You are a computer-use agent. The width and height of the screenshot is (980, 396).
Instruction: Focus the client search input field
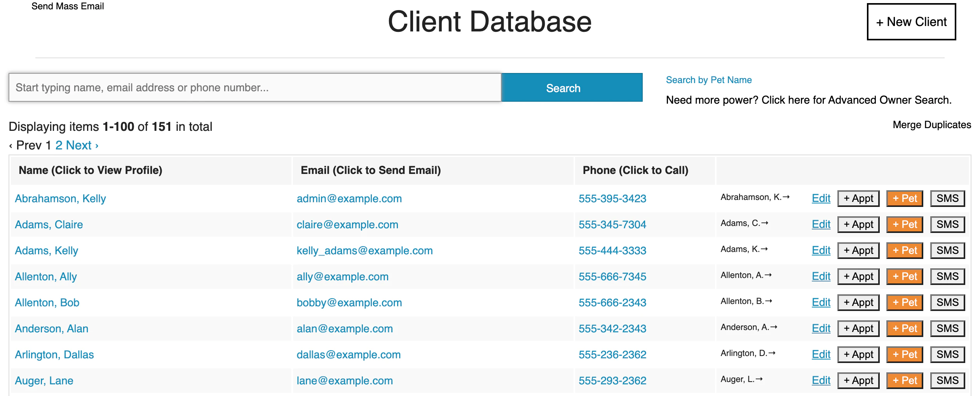click(255, 87)
